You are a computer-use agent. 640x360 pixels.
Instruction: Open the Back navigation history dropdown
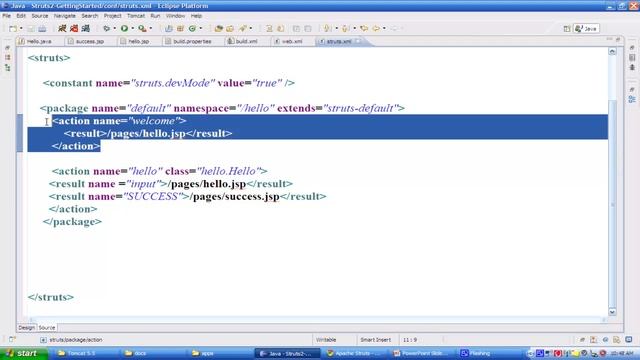click(x=384, y=29)
